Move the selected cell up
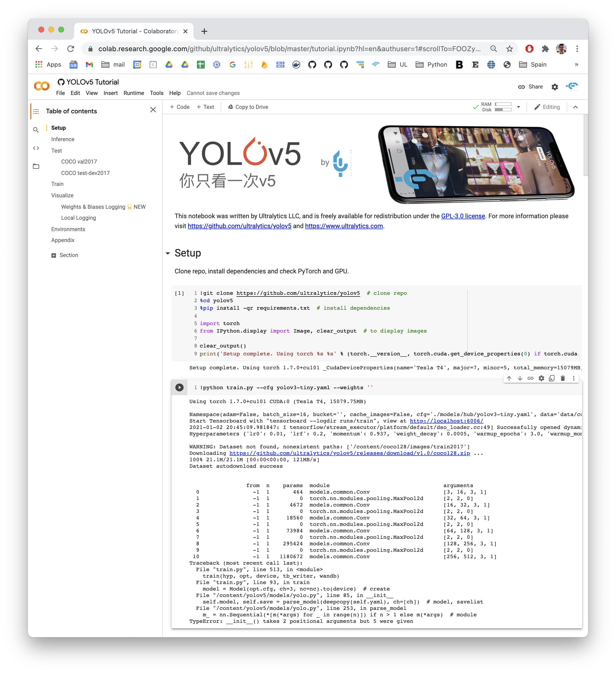616x674 pixels. point(509,378)
